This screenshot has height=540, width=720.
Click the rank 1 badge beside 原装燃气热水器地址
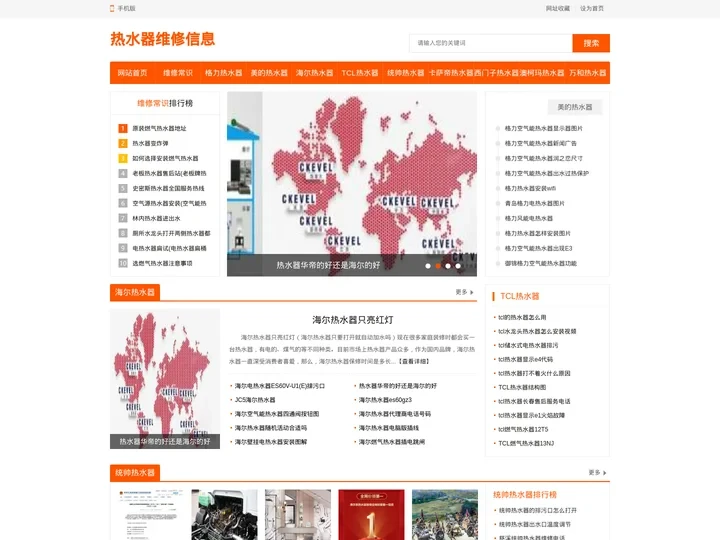(x=123, y=128)
